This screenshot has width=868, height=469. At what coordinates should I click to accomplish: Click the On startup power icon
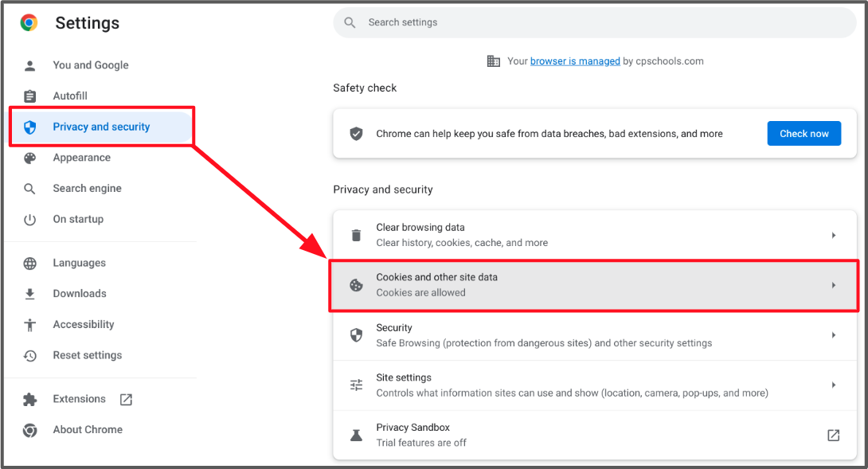coord(29,219)
